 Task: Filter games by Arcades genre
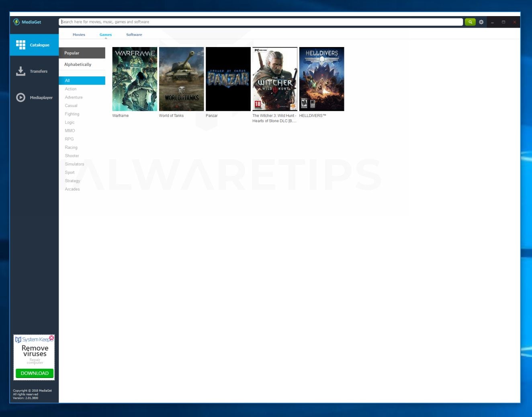(72, 189)
